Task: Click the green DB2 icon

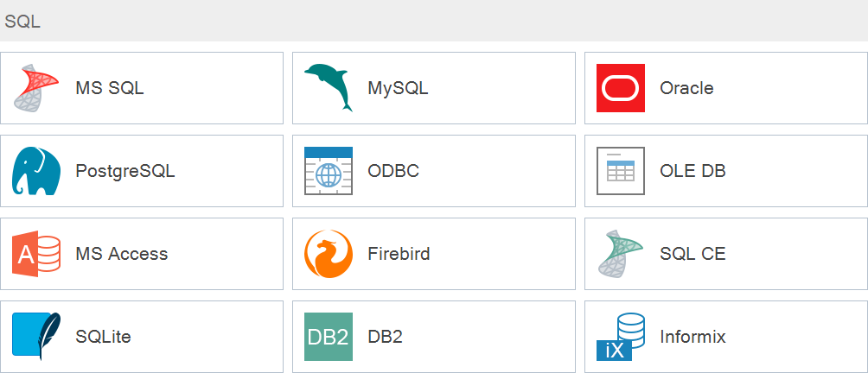Action: pyautogui.click(x=329, y=337)
